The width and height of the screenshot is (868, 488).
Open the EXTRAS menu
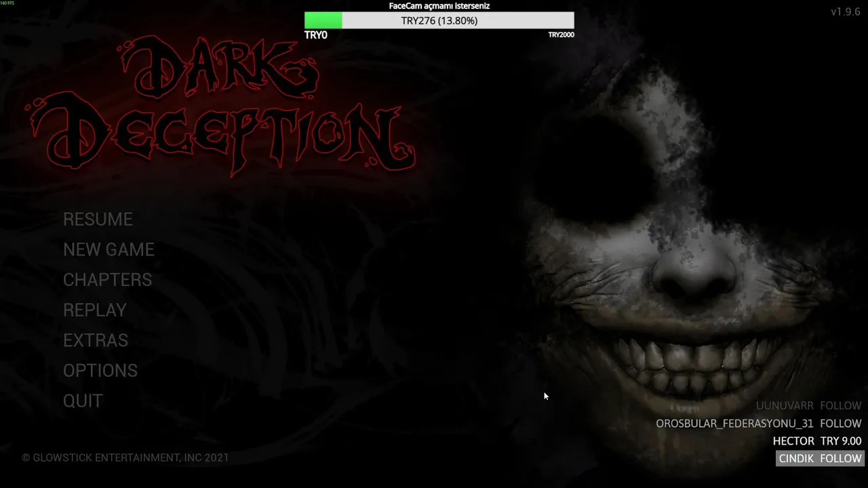96,340
